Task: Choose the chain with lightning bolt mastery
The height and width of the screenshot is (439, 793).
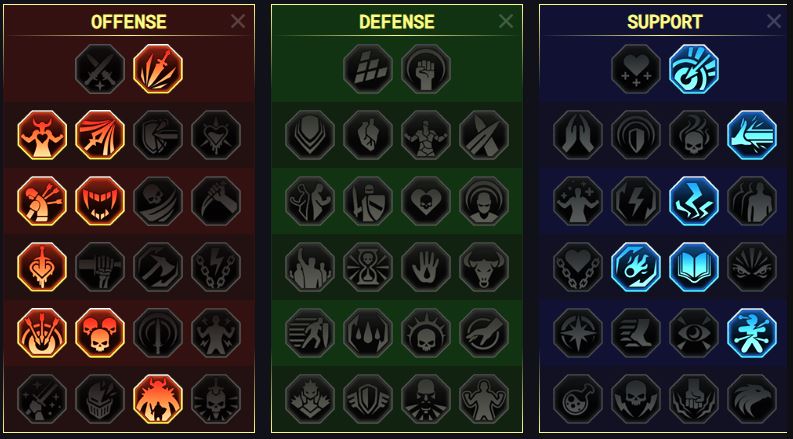Action: (x=216, y=267)
